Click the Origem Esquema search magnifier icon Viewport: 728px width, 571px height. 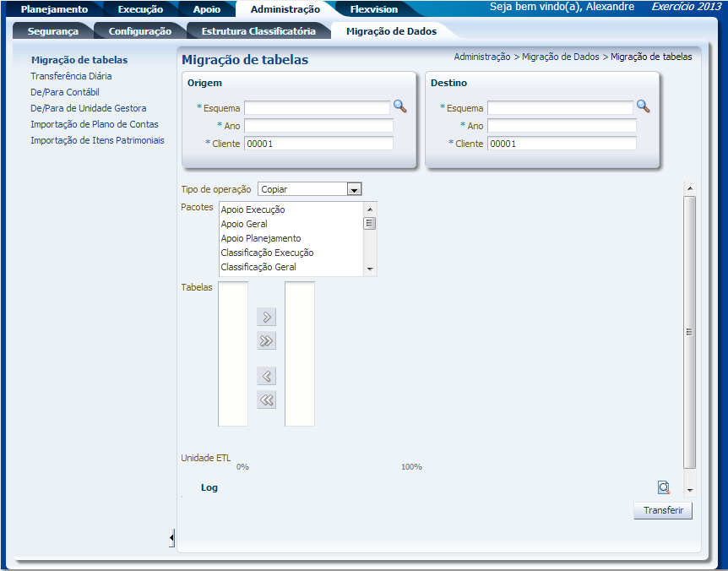(x=400, y=106)
